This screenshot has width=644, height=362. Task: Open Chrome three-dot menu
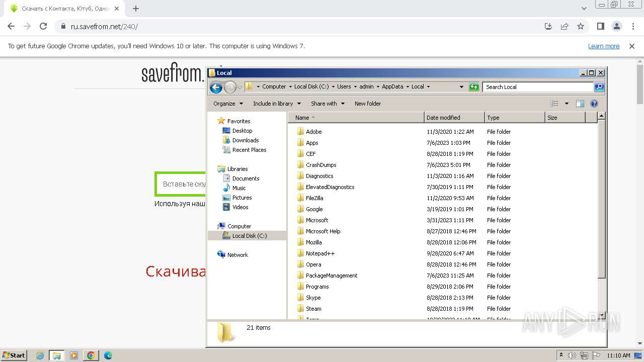coord(632,26)
